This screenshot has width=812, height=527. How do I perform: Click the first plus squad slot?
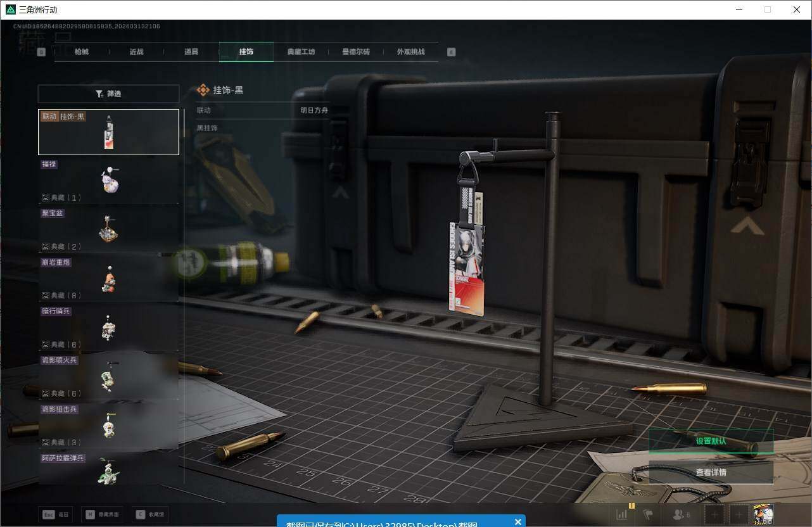click(x=714, y=515)
